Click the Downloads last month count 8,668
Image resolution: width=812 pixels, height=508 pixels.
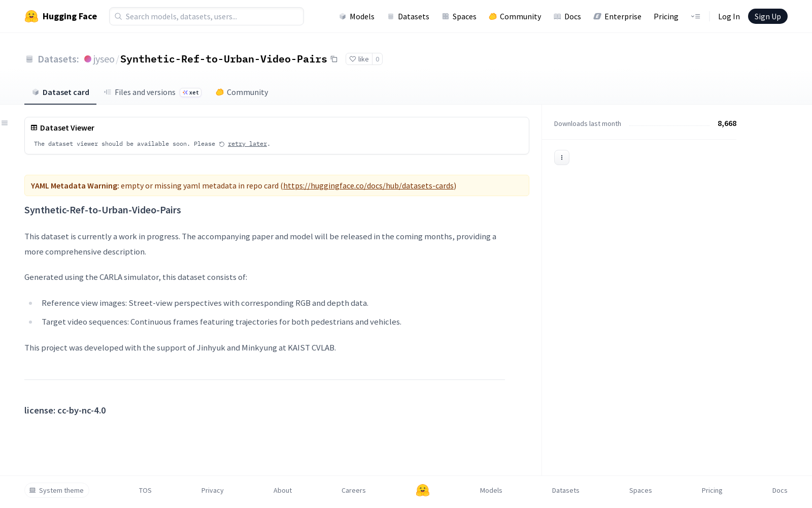(x=727, y=123)
